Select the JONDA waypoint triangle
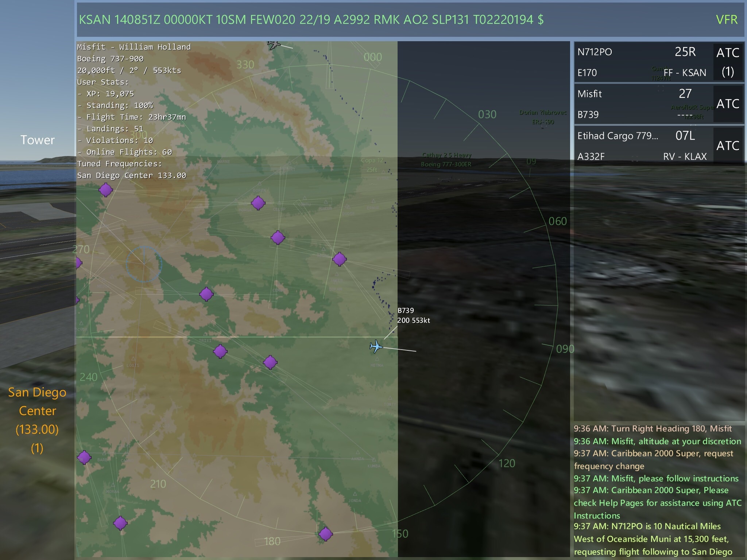This screenshot has height=560, width=747. click(355, 494)
